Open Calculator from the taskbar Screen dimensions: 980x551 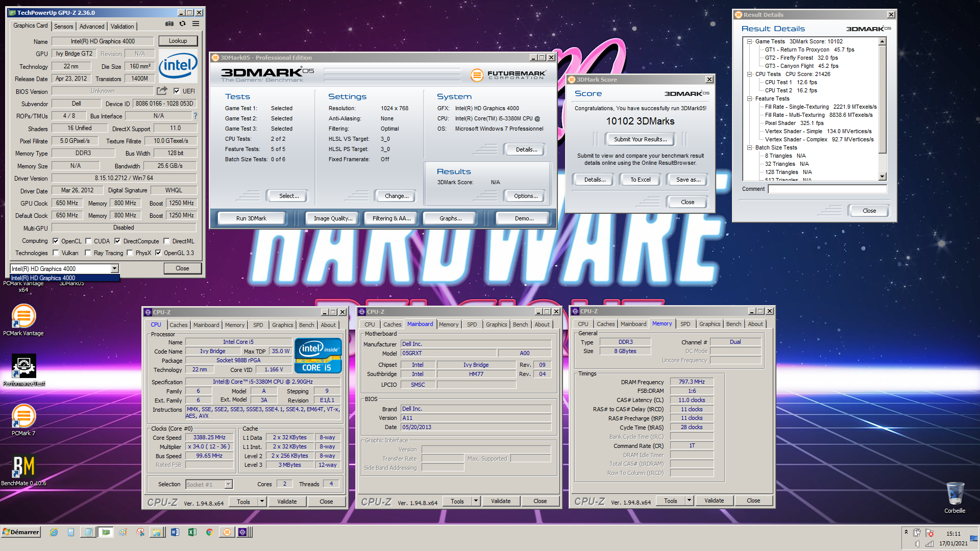click(x=71, y=532)
